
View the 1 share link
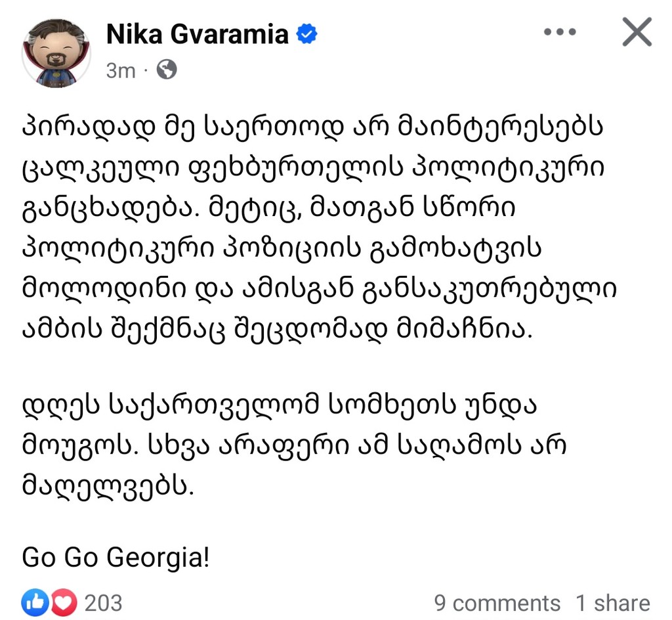[614, 603]
